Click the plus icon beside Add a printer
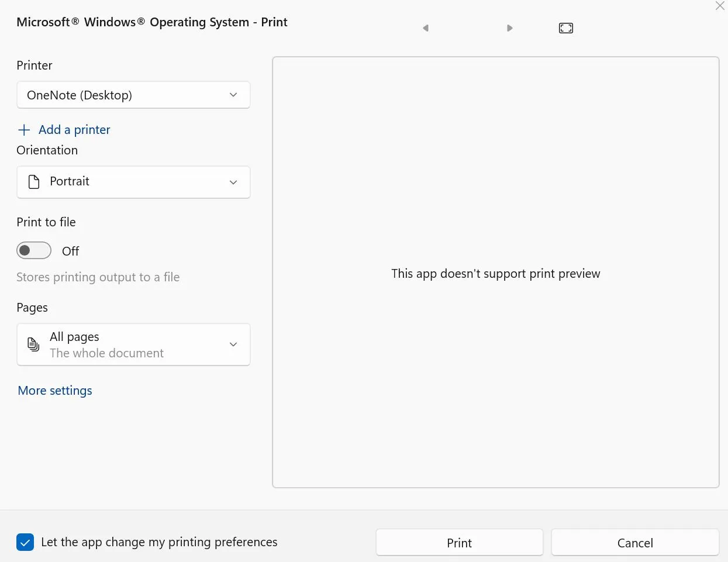The image size is (728, 562). point(24,130)
